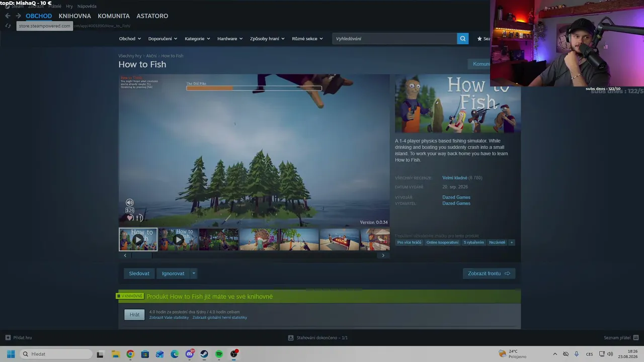Open Discord from the taskbar
The height and width of the screenshot is (362, 644).
190,354
